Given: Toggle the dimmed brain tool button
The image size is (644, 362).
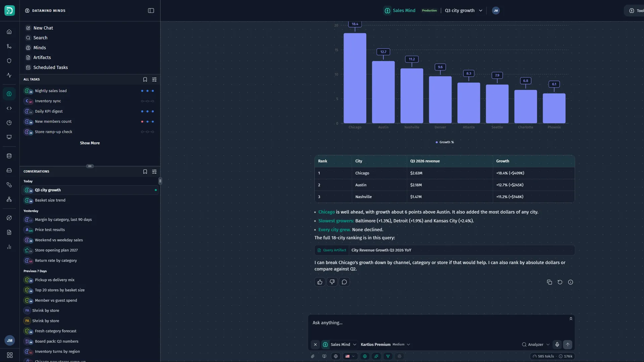Looking at the screenshot, I should pos(399,356).
